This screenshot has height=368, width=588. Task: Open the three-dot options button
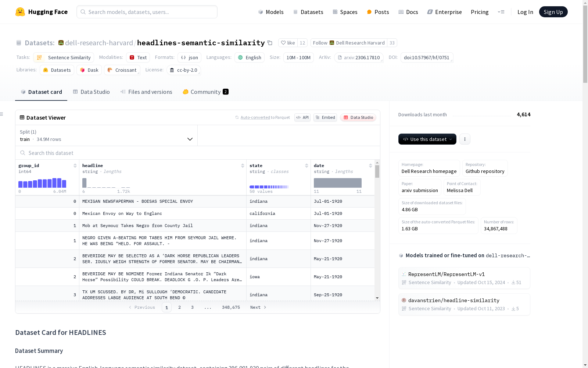[x=465, y=139]
